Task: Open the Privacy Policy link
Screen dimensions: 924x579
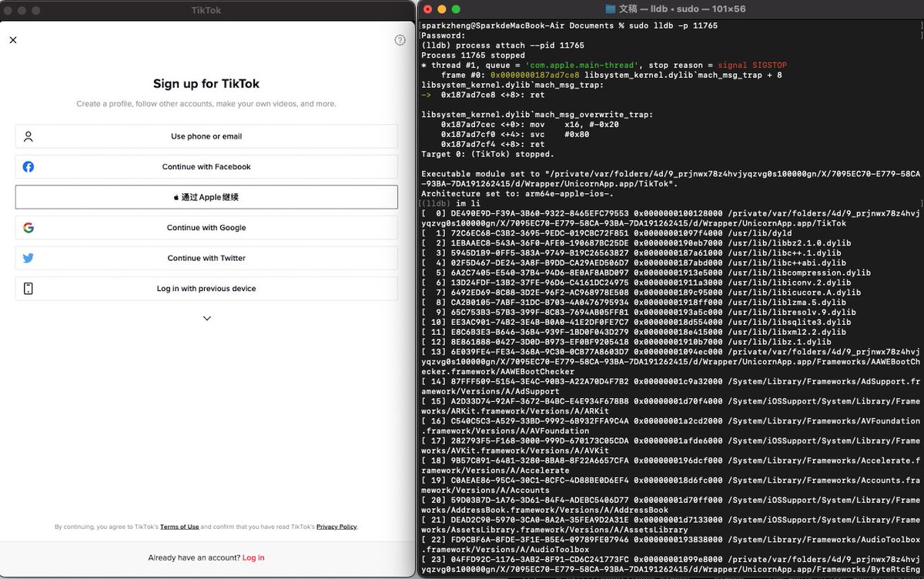Action: point(336,527)
